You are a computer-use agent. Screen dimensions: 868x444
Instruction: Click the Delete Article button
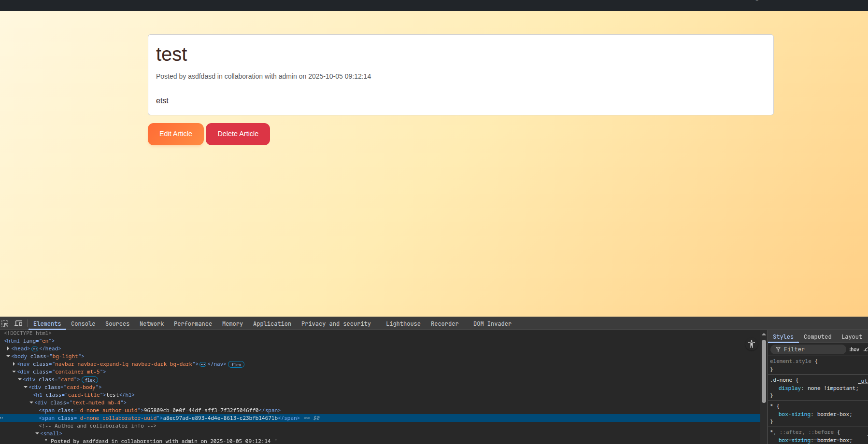[238, 134]
